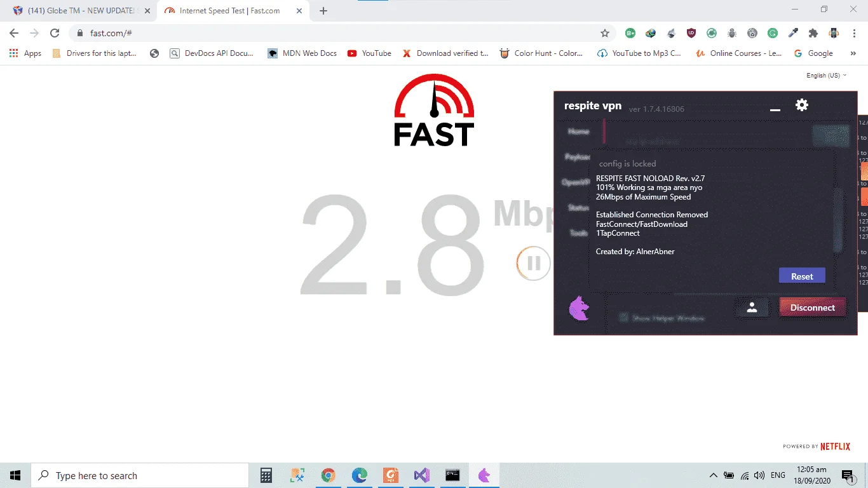Open the volume control in tray
The image size is (868, 488).
[759, 475]
